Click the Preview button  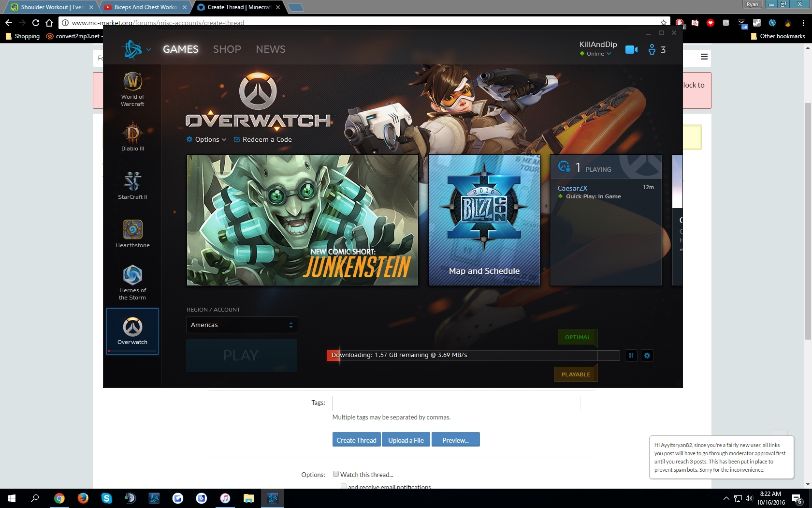(456, 440)
